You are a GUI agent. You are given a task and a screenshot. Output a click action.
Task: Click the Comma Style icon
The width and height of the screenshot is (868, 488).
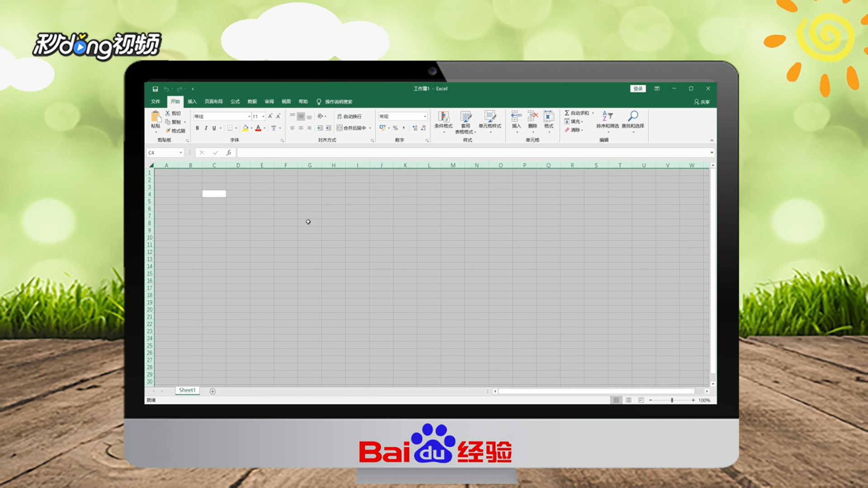[x=404, y=128]
